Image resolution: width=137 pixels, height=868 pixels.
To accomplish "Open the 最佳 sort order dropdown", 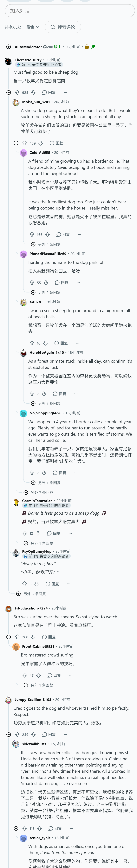I will click(x=33, y=27).
